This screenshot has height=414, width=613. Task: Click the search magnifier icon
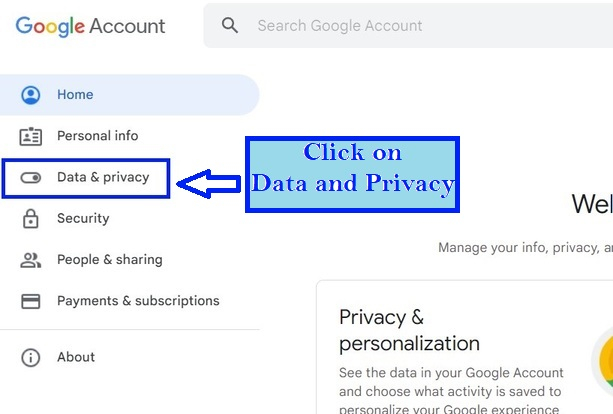230,25
